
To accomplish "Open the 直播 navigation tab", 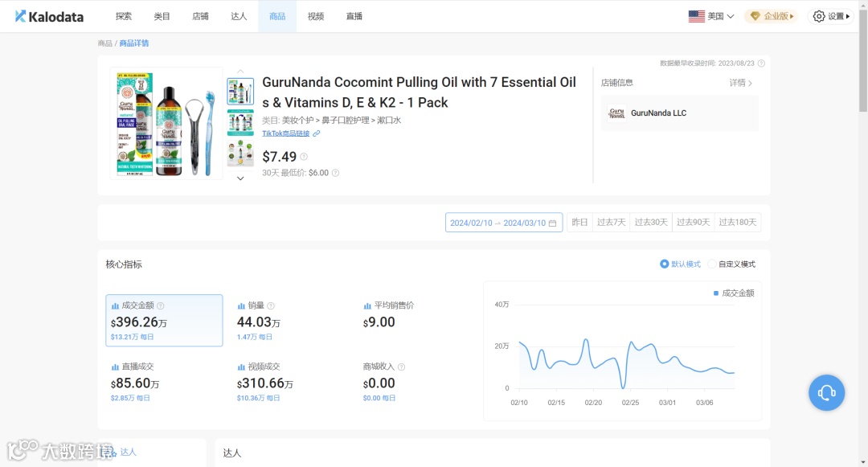I will click(x=354, y=17).
